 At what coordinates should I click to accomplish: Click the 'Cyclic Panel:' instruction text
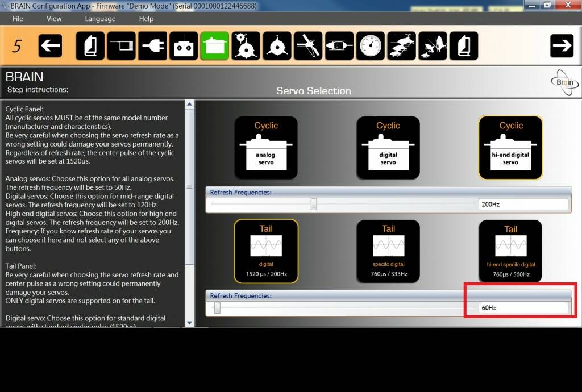(x=24, y=109)
